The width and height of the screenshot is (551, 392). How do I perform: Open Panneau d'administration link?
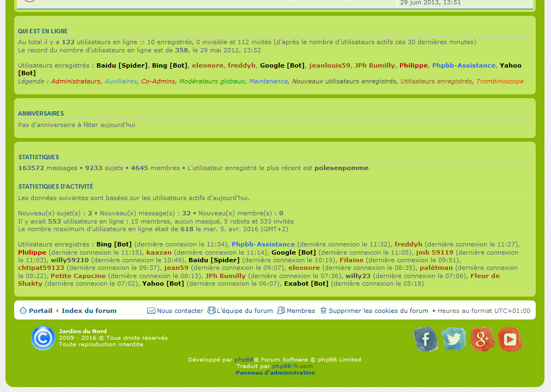pos(275,373)
